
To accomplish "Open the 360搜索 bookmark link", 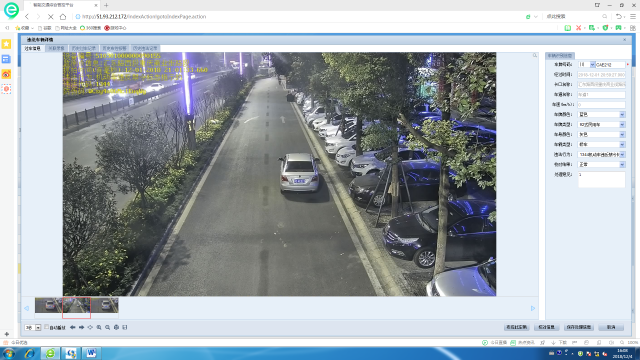I will (x=91, y=28).
